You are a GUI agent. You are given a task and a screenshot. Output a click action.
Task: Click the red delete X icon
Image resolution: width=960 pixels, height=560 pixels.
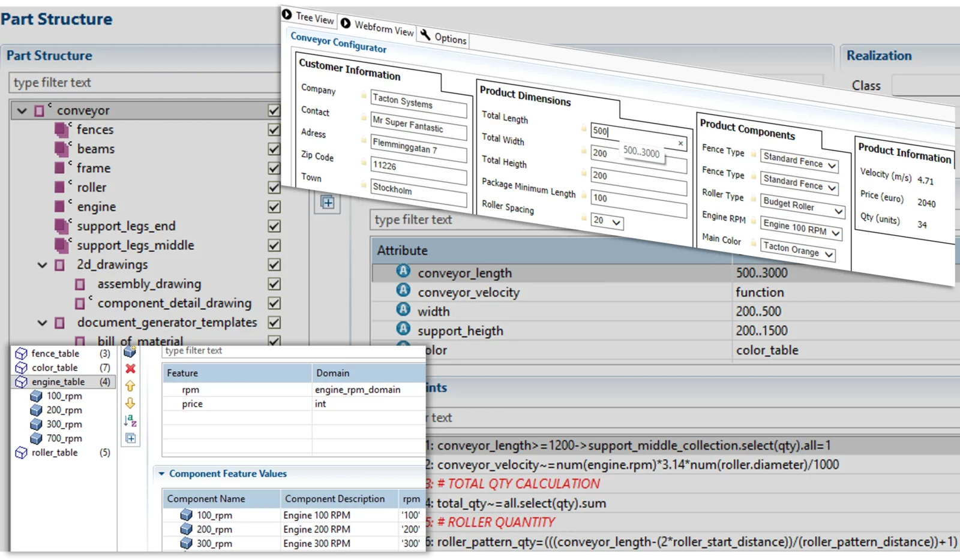(130, 369)
